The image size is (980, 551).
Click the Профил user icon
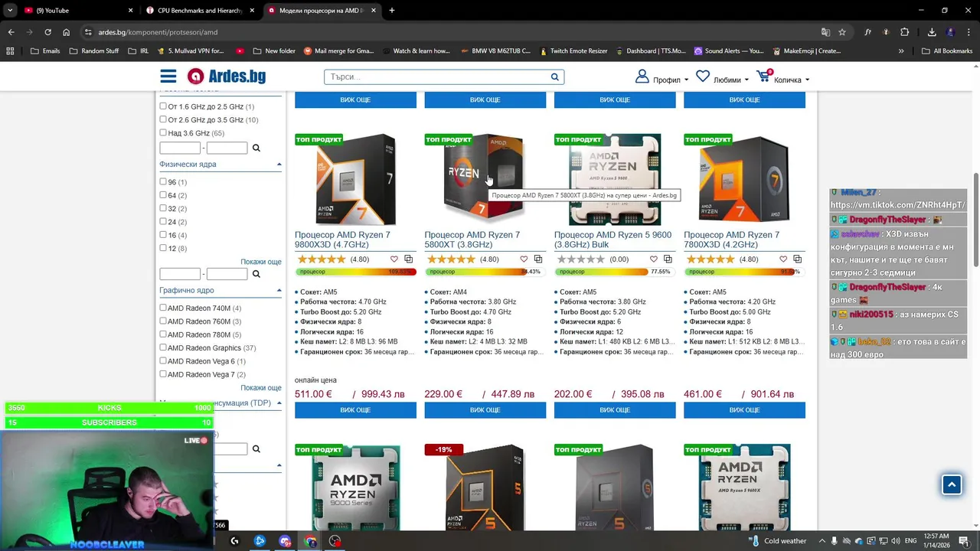(x=642, y=77)
